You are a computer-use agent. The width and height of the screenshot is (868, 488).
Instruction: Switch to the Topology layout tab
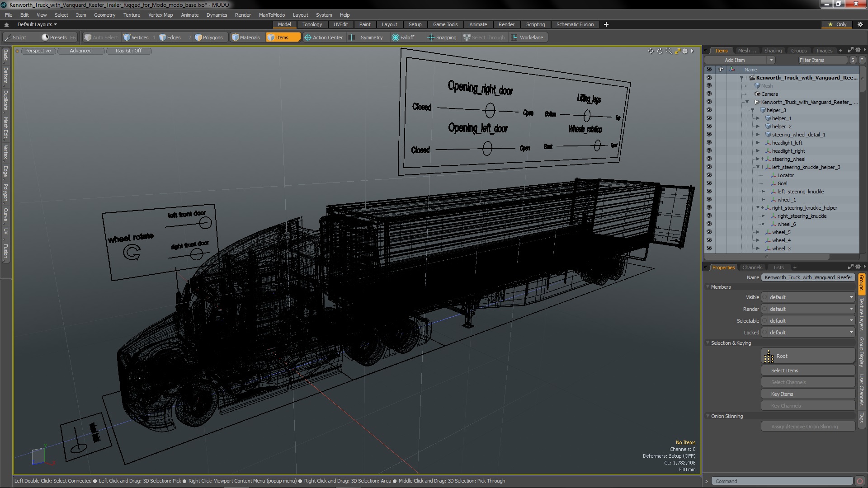[312, 24]
